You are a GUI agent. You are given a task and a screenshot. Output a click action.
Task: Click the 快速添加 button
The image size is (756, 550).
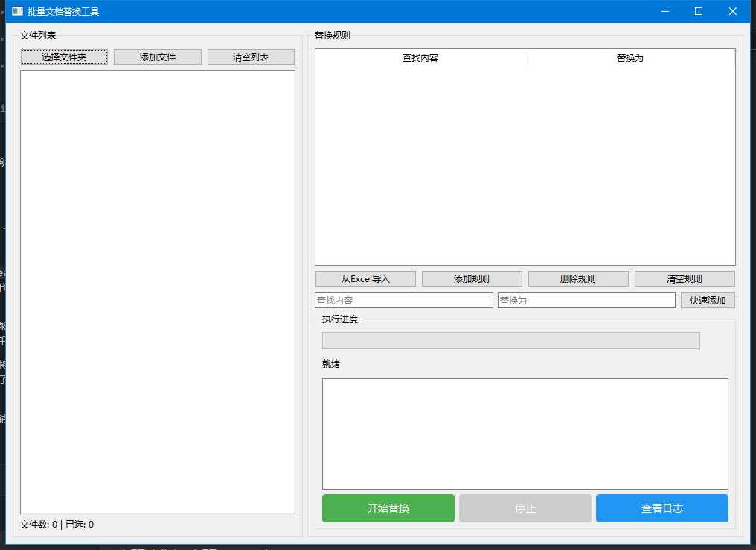coord(708,301)
